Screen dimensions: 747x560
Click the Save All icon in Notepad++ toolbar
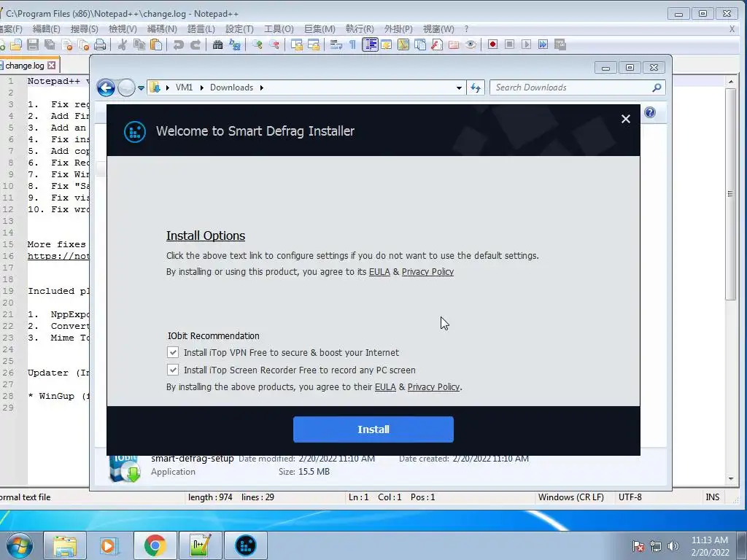tap(50, 44)
